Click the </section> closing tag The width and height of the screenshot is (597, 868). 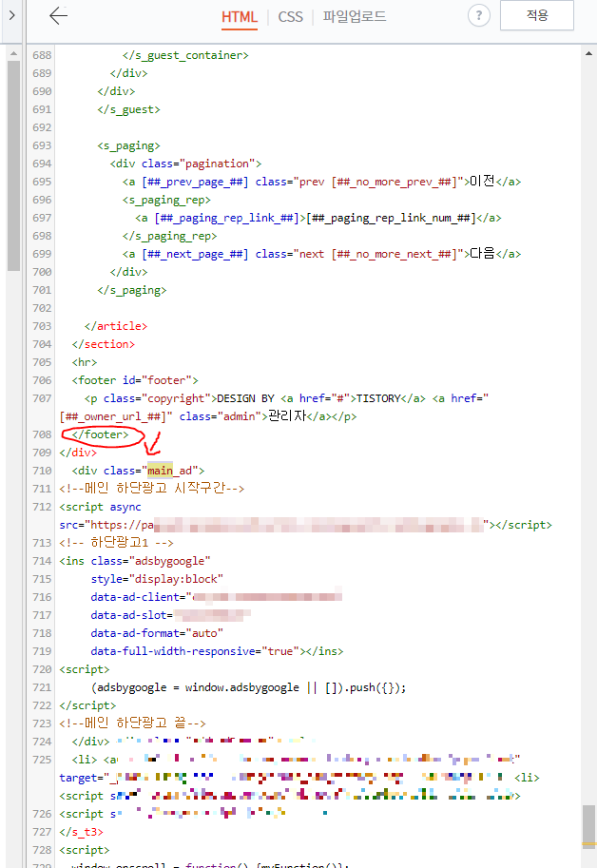[103, 344]
